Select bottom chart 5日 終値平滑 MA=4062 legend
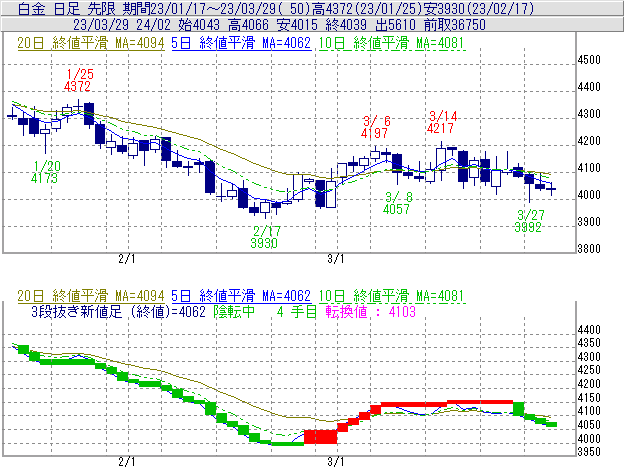The height and width of the screenshot is (475, 624). tap(241, 296)
